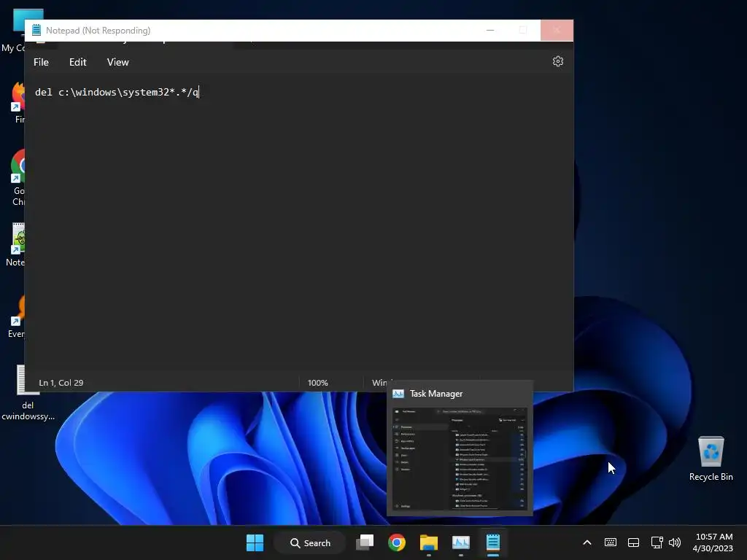Click the 100% zoom level status
The height and width of the screenshot is (560, 747).
click(318, 383)
